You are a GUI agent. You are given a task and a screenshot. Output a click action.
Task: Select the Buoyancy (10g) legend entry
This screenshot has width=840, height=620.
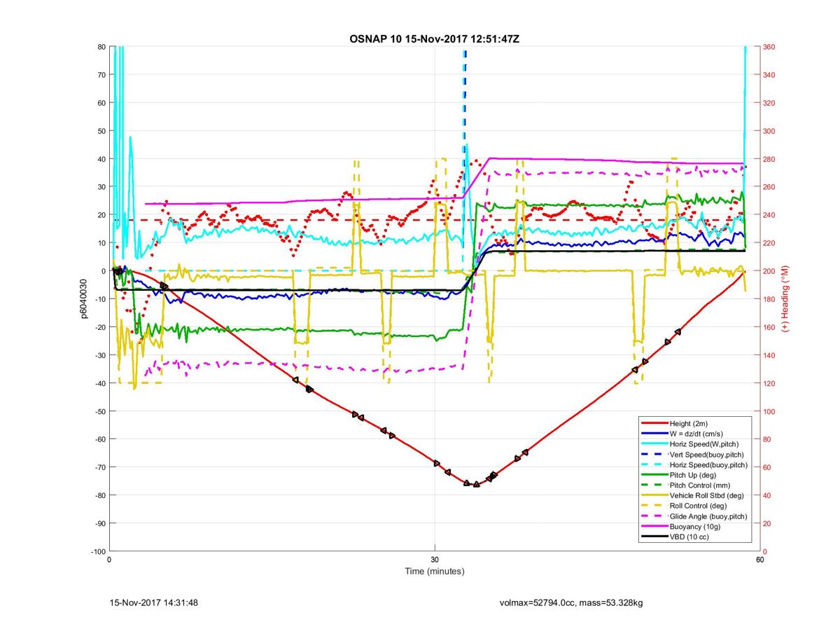point(694,527)
